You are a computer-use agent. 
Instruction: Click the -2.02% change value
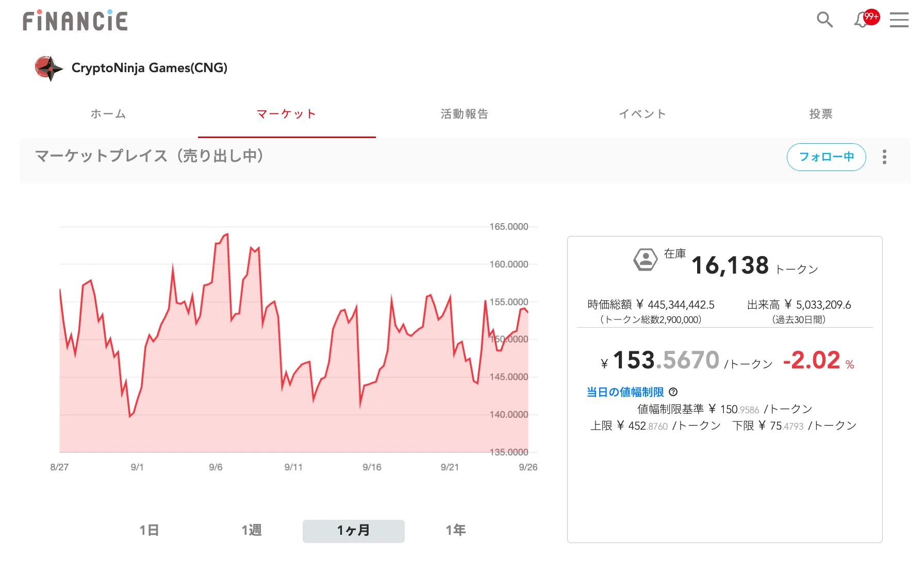click(x=819, y=360)
